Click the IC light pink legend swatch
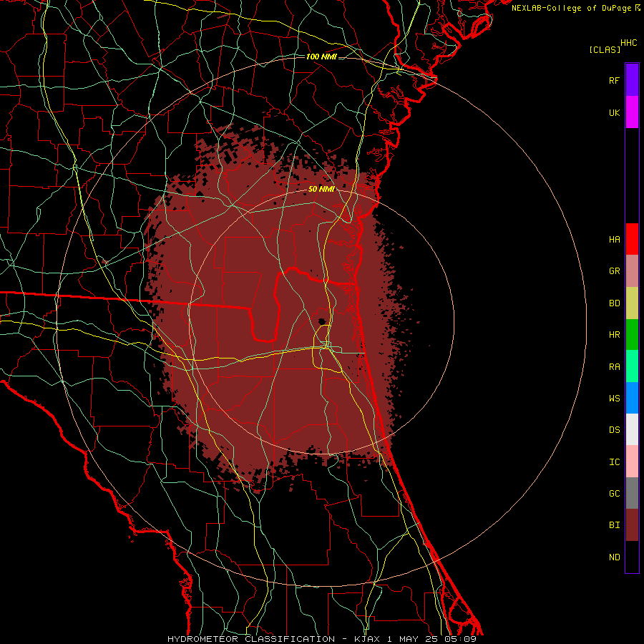 [x=632, y=462]
